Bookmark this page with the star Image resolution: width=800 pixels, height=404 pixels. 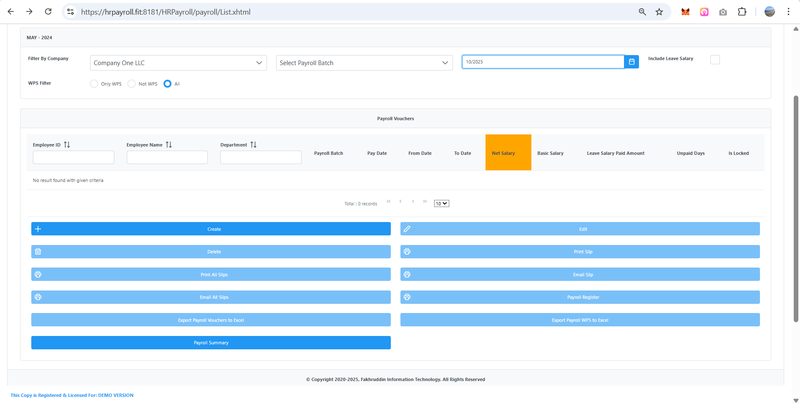pyautogui.click(x=659, y=12)
